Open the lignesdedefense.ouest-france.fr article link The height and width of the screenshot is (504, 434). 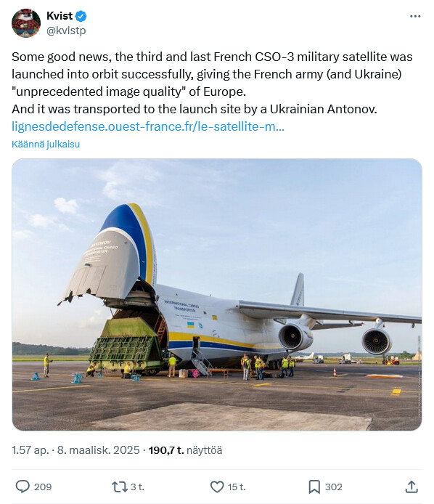tap(148, 126)
